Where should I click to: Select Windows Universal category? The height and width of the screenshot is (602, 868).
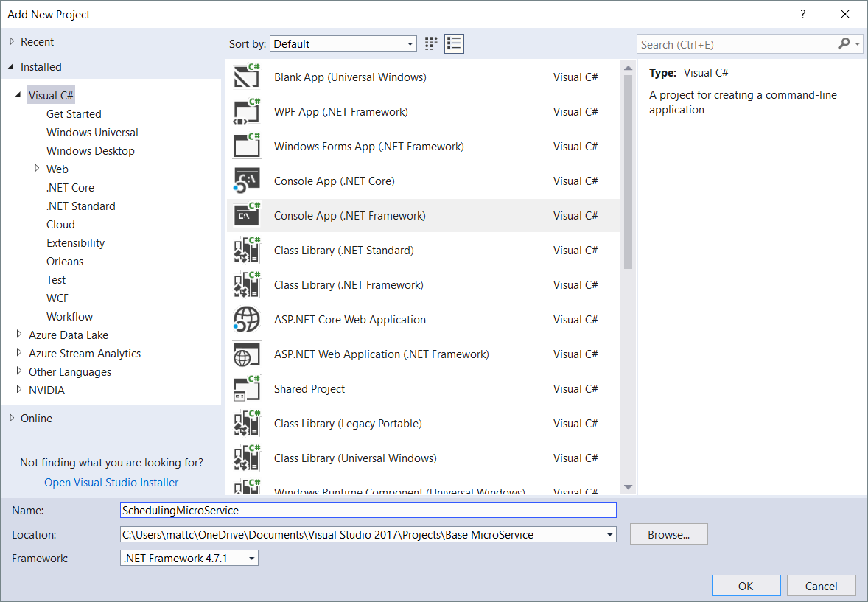[92, 133]
